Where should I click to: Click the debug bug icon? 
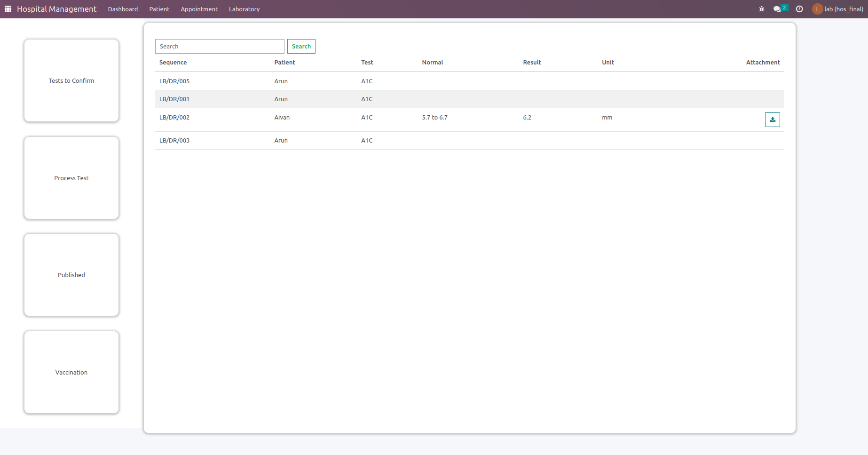click(762, 9)
